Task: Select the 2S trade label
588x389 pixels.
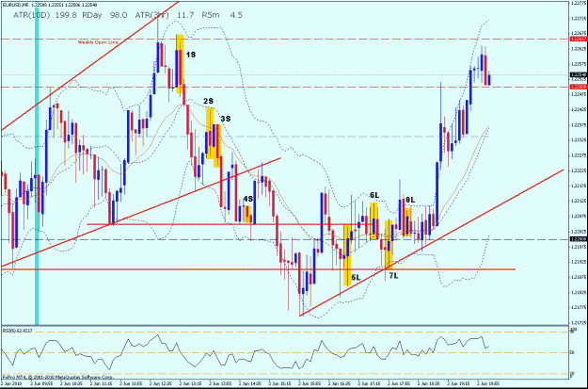Action: click(209, 101)
